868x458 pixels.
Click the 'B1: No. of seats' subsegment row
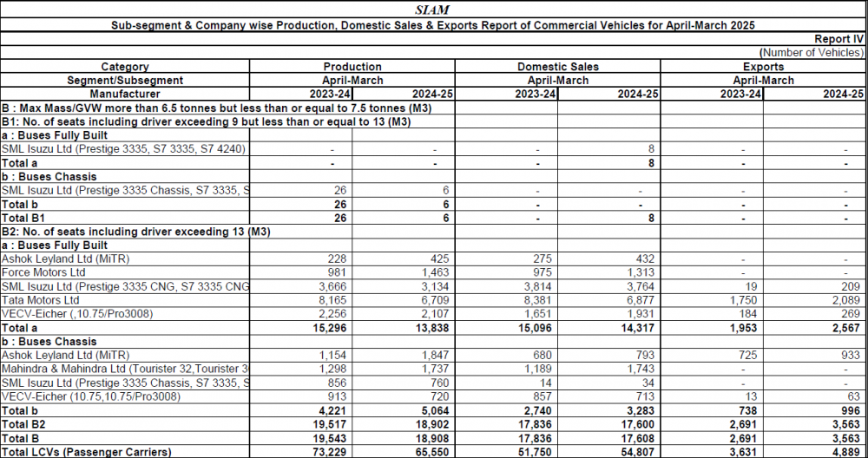[206, 121]
